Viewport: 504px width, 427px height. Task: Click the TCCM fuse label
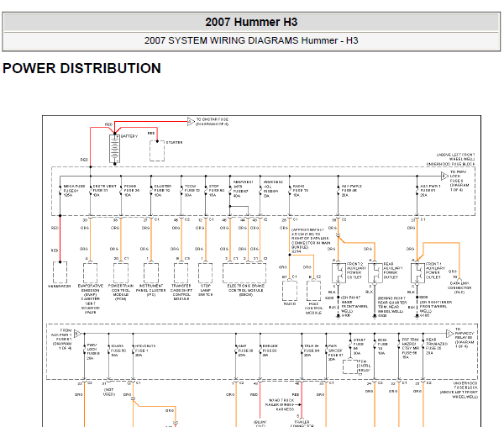pyautogui.click(x=192, y=191)
